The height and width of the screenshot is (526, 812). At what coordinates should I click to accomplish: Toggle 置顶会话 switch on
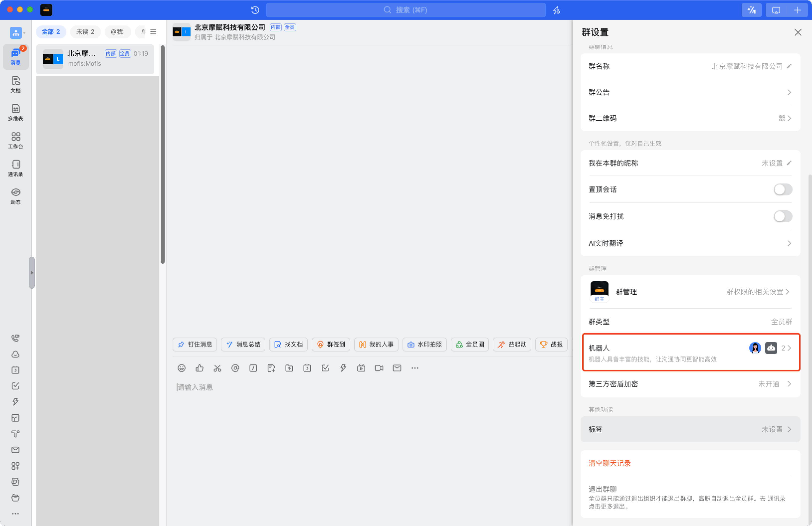click(783, 190)
